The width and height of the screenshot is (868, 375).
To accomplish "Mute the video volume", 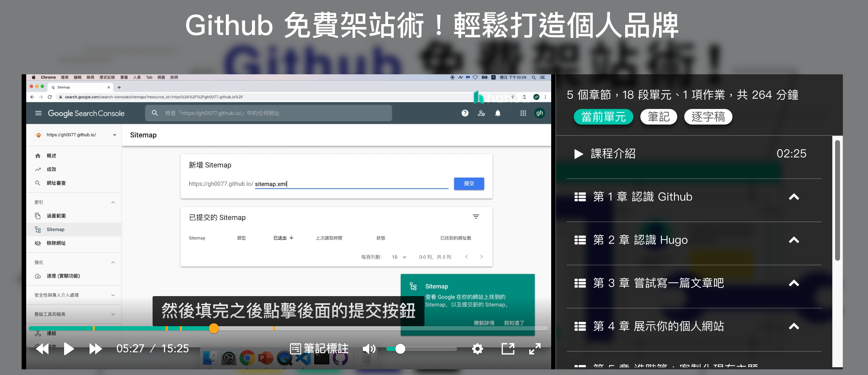I will 369,349.
